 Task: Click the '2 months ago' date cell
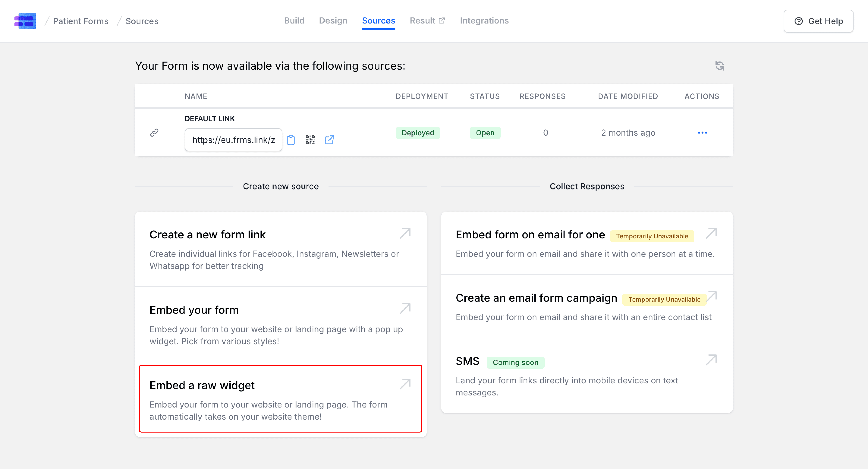pos(628,133)
